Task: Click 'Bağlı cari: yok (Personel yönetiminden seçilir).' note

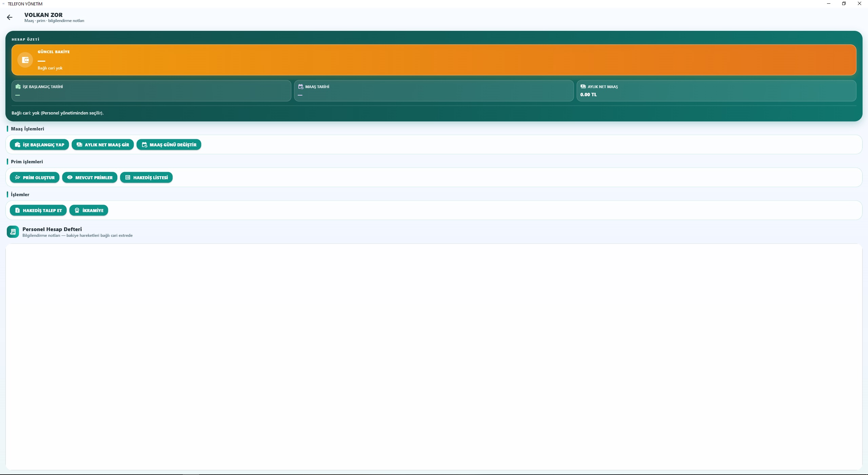Action: [x=58, y=113]
